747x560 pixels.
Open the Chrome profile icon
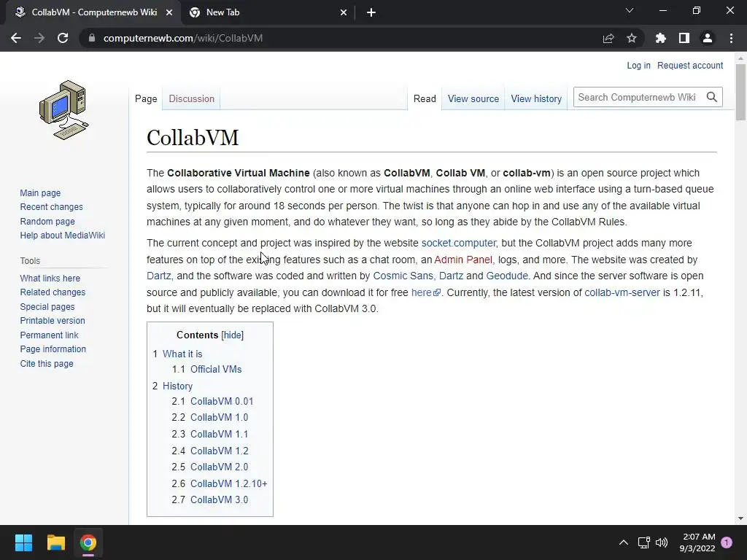click(708, 38)
